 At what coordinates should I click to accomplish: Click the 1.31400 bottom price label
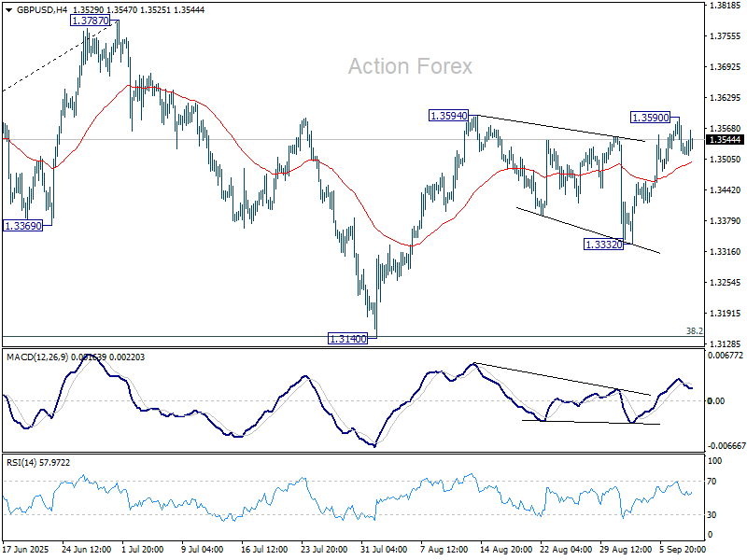pyautogui.click(x=347, y=339)
